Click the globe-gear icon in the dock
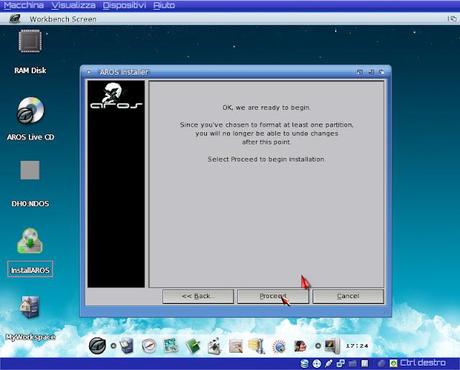 pyautogui.click(x=279, y=347)
